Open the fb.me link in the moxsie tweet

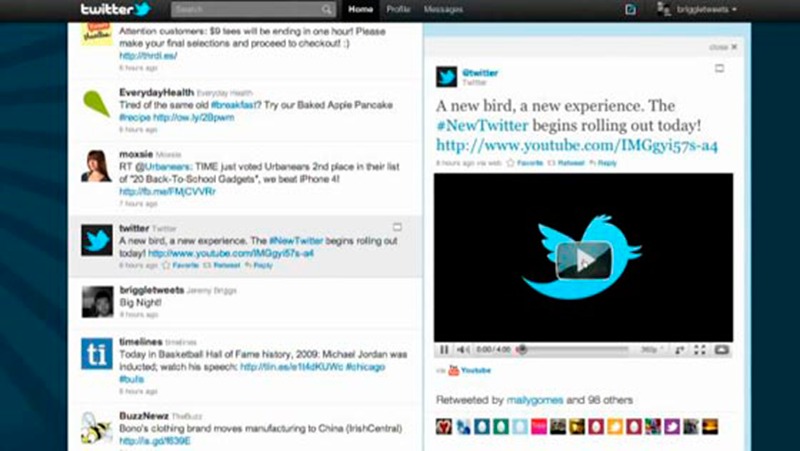167,191
